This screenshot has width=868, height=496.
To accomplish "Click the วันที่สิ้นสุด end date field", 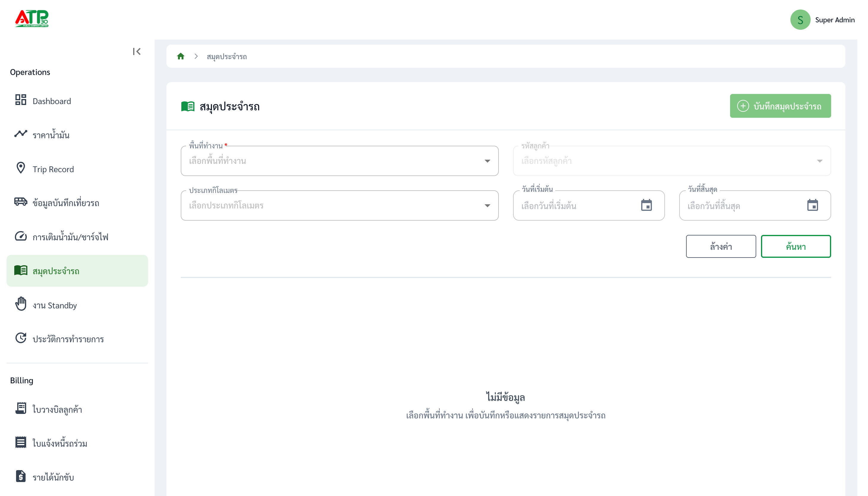I will 755,206.
